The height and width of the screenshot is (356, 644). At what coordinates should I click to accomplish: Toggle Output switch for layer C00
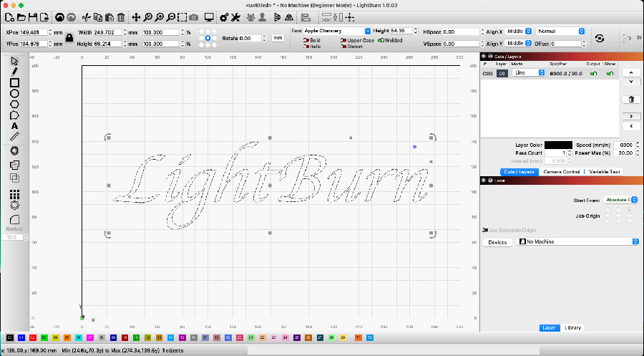[593, 73]
